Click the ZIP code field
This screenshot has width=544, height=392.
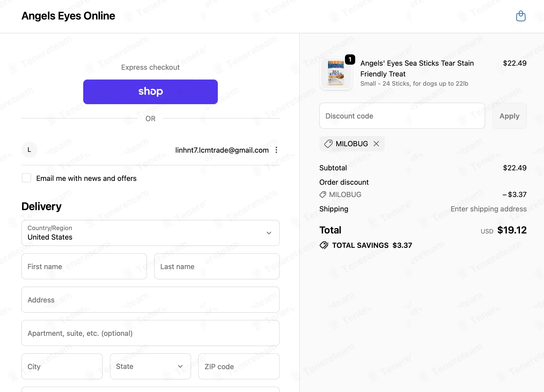(239, 366)
